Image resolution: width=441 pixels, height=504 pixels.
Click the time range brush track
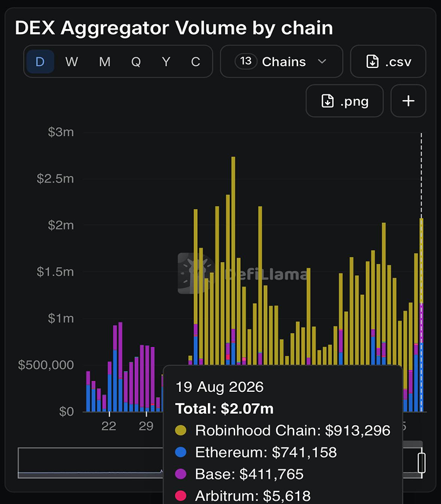point(90,462)
